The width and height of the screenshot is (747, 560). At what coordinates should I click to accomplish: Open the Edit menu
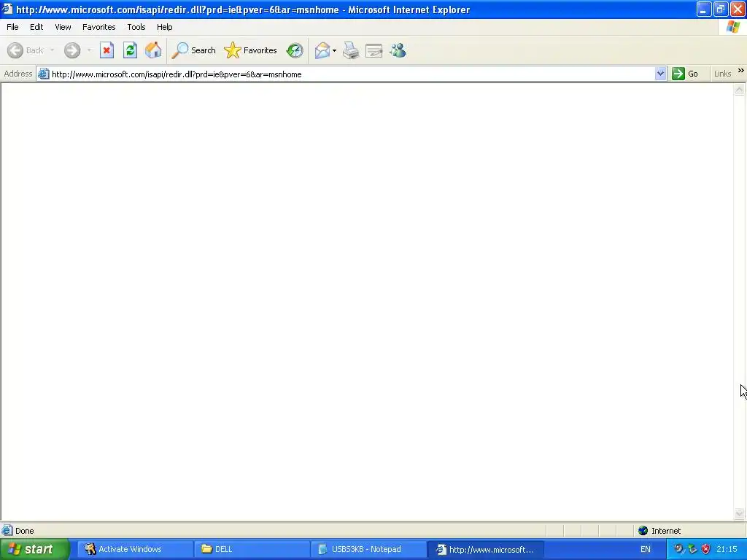36,27
